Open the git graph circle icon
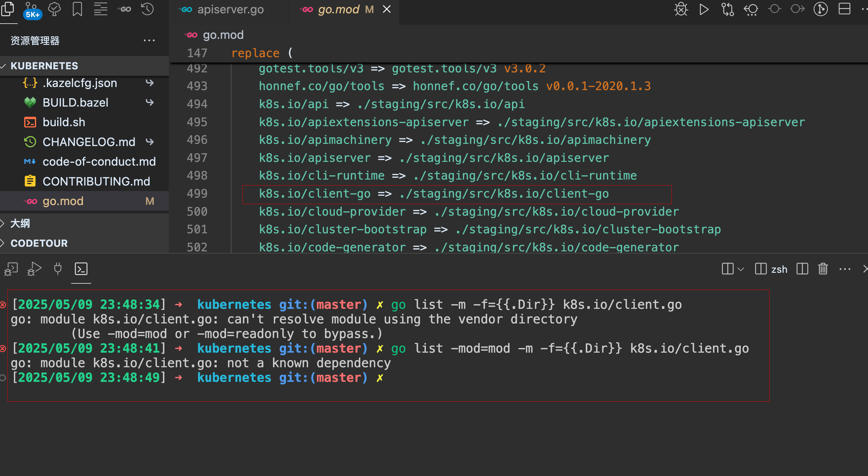868x476 pixels. (821, 9)
